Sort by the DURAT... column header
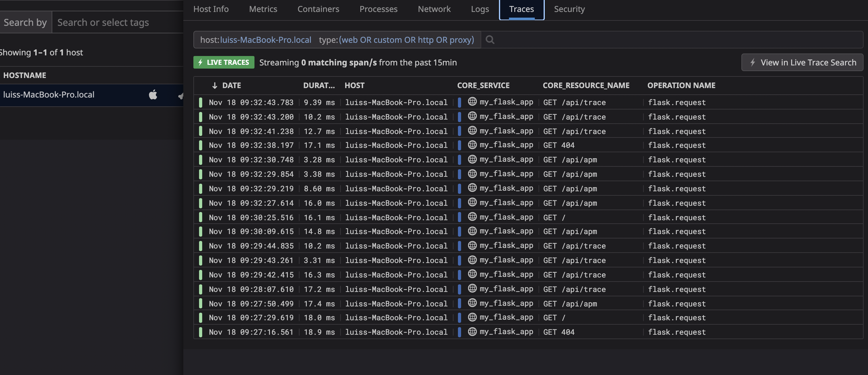Viewport: 868px width, 375px height. click(319, 86)
